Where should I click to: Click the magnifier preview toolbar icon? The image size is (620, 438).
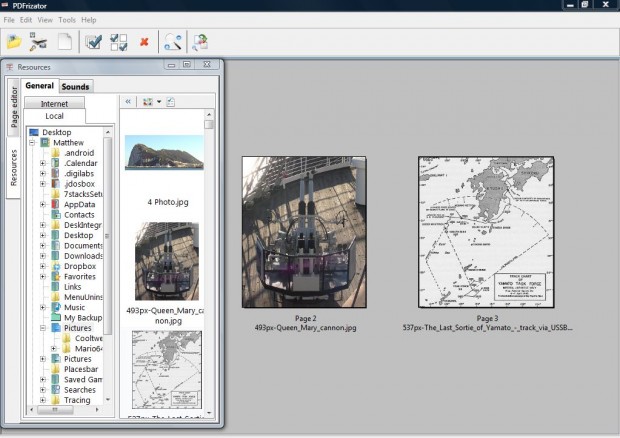click(x=173, y=42)
